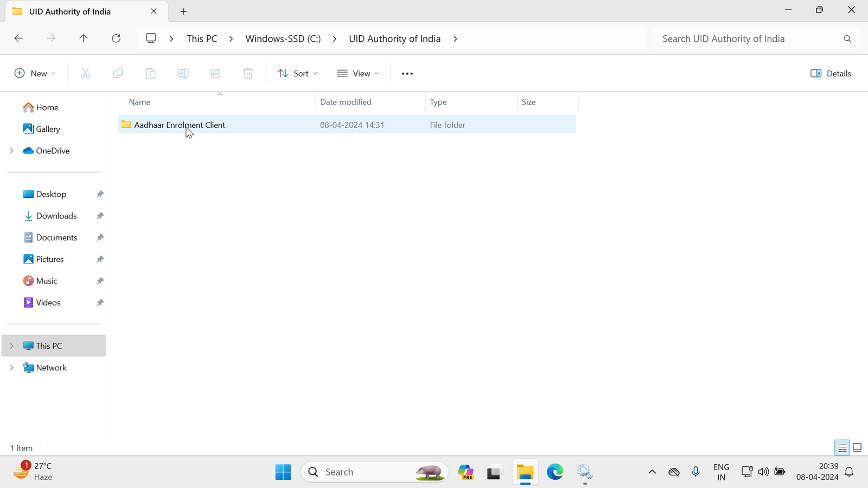Open Task View on taskbar
868x488 pixels.
pyautogui.click(x=494, y=472)
